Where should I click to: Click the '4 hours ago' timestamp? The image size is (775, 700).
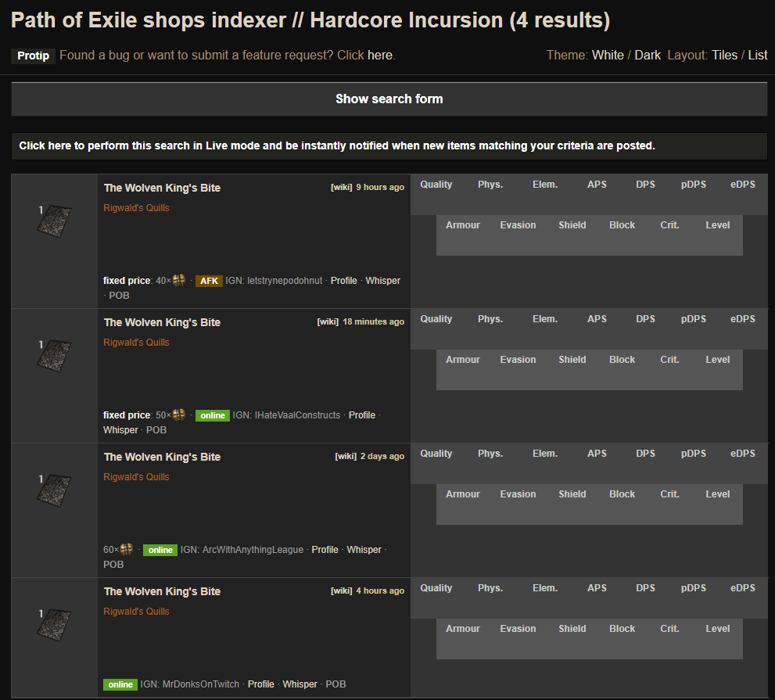[x=380, y=591]
